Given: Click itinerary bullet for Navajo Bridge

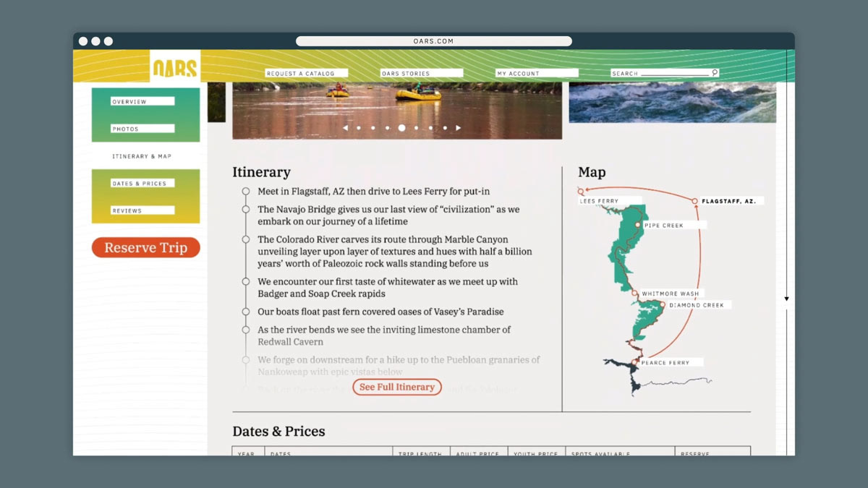Looking at the screenshot, I should [x=246, y=210].
